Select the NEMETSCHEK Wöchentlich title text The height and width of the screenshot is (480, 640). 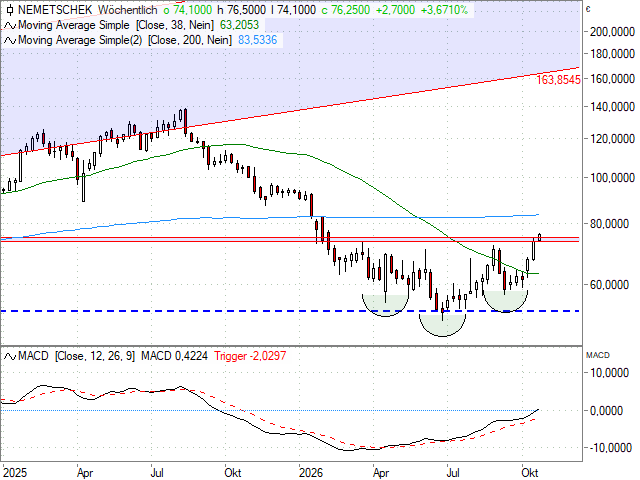coord(88,10)
